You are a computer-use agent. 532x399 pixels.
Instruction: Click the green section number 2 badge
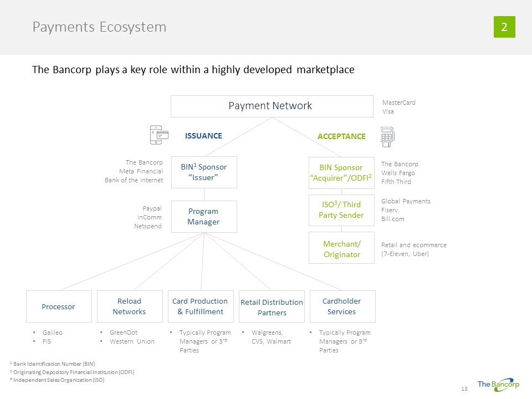[504, 27]
